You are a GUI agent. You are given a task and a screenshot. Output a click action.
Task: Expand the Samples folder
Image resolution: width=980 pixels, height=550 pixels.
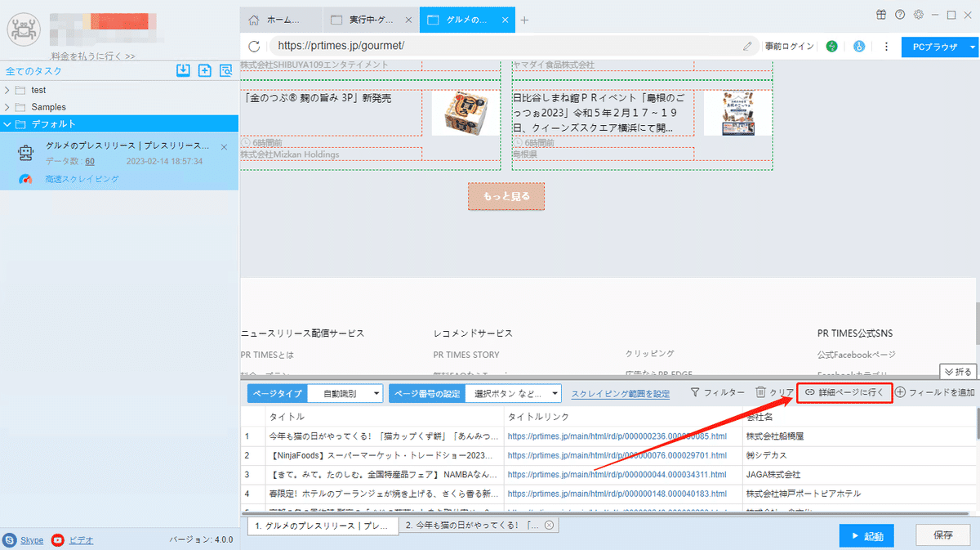[x=8, y=107]
